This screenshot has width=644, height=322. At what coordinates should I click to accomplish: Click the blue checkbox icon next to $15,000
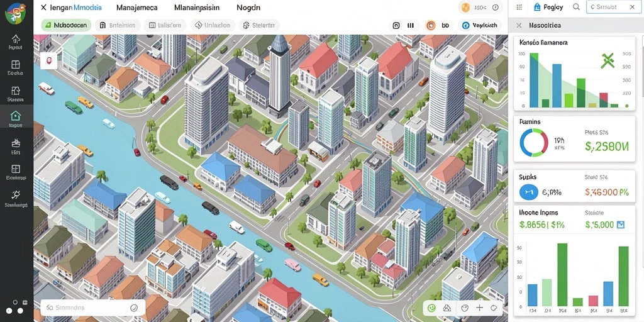point(621,225)
